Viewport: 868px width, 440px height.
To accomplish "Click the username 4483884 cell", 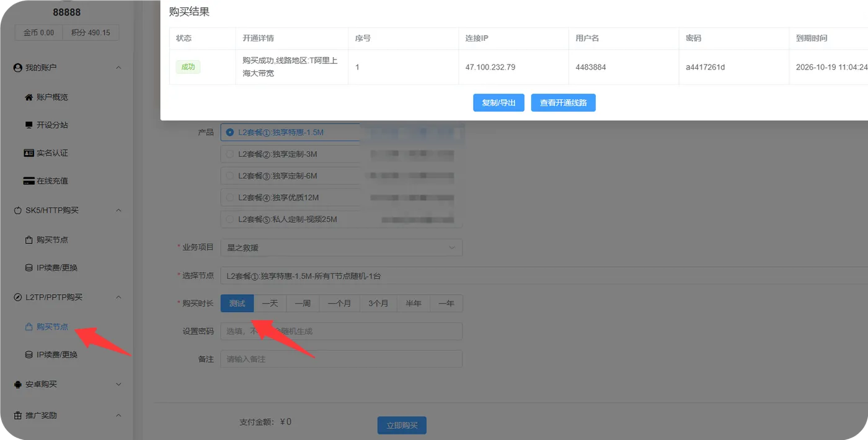I will (591, 67).
